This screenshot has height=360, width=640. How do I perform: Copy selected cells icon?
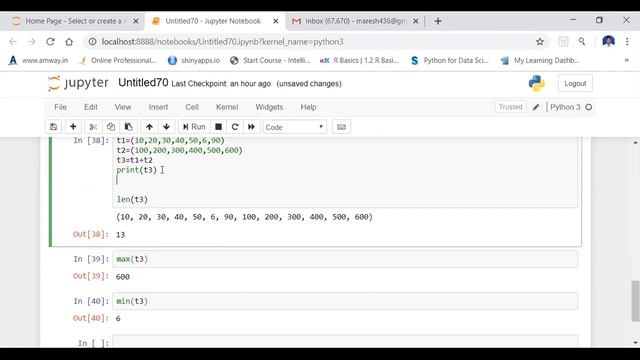(x=111, y=127)
